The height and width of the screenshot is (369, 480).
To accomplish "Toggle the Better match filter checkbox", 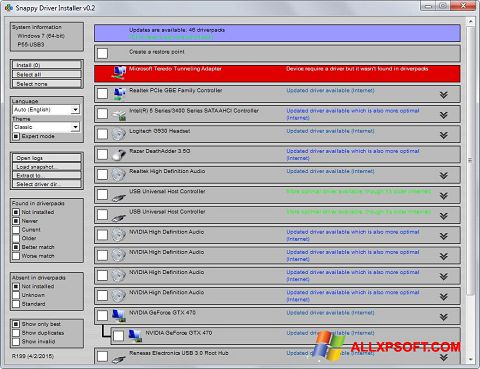I will point(16,247).
